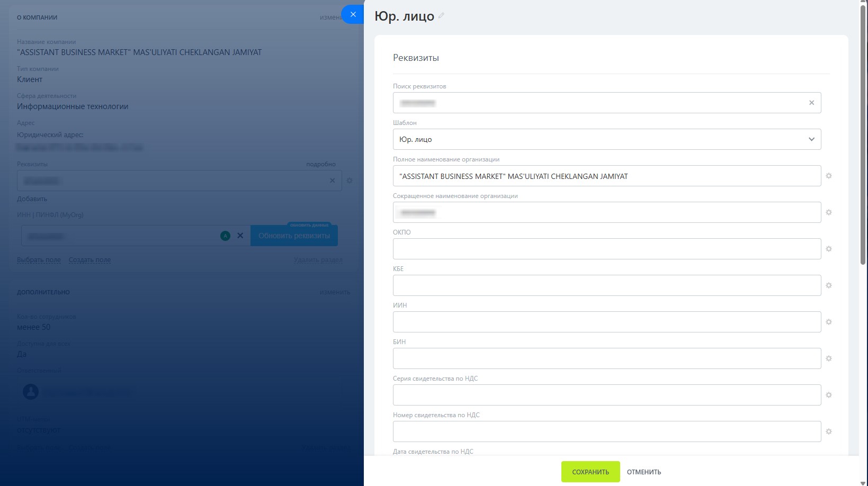Click the company name text in О компании
The width and height of the screenshot is (868, 486).
139,52
